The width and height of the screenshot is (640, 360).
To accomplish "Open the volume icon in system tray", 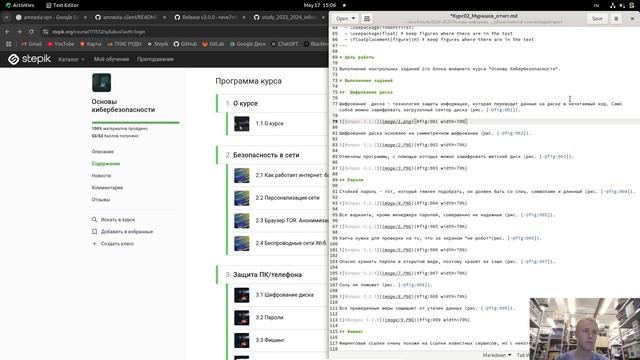I will click(x=622, y=5).
